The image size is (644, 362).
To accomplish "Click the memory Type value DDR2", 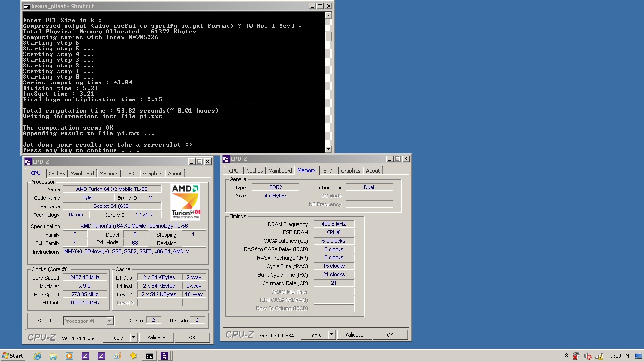I will click(275, 187).
